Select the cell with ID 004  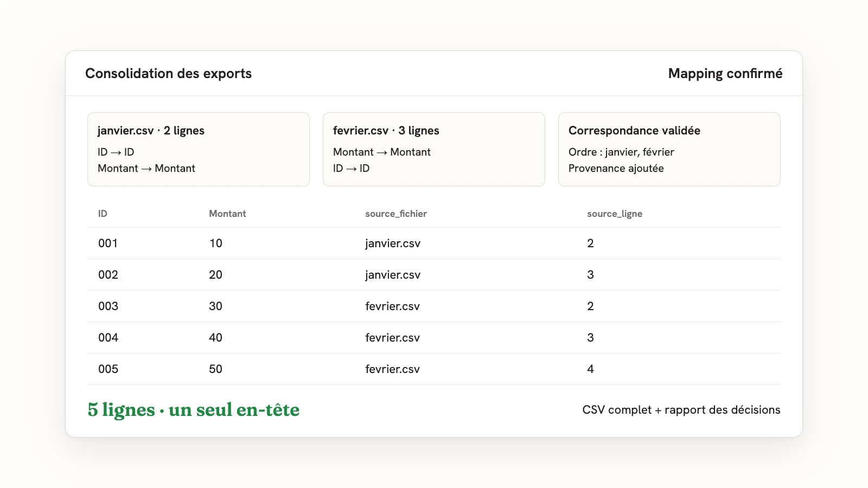tap(108, 338)
